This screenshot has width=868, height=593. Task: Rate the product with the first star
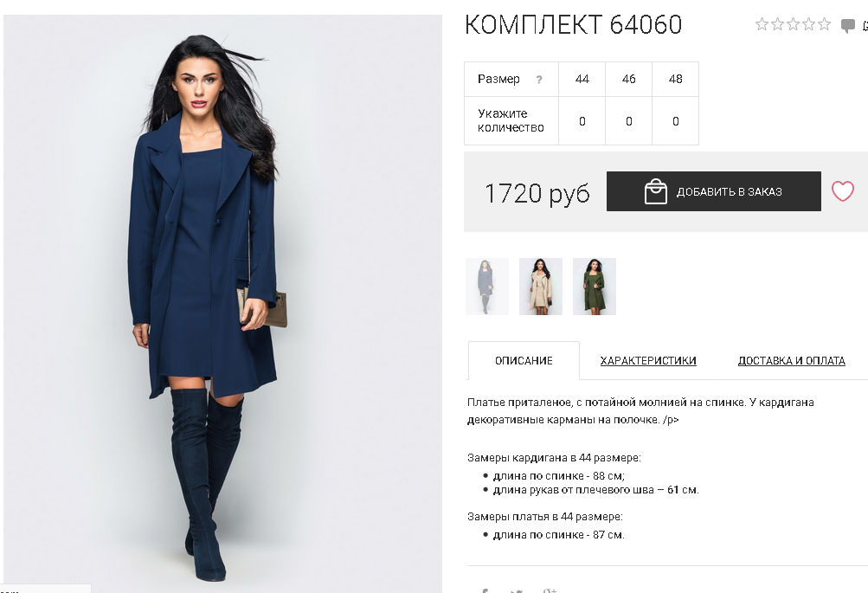[x=762, y=24]
